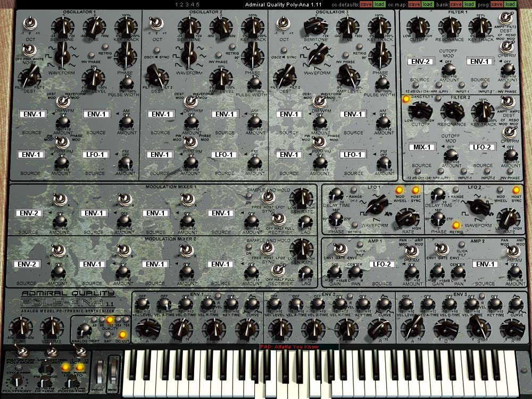Select number 3 in the top bar
Image resolution: width=532 pixels, height=399 pixels.
click(187, 4)
